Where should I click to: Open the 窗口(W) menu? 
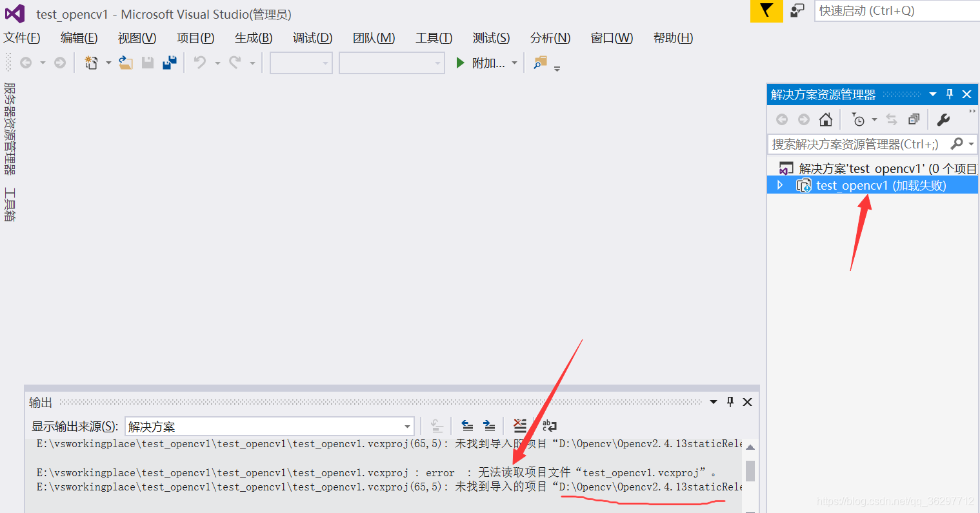click(612, 38)
